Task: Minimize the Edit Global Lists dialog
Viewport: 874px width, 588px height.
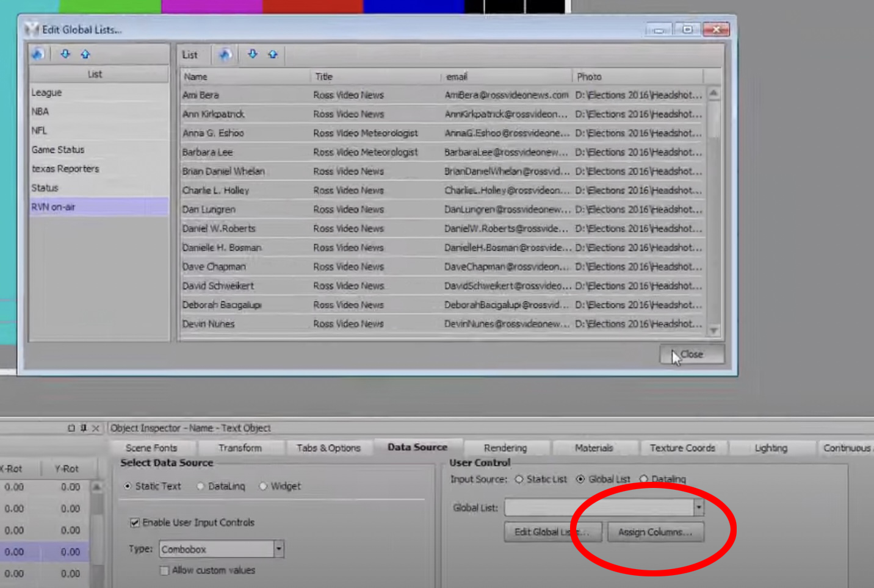Action: tap(659, 29)
